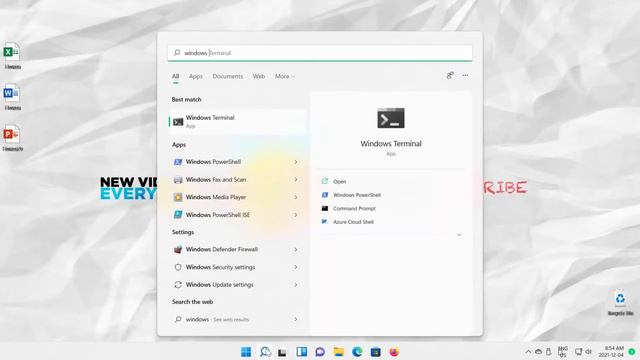Screen dimensions: 640x360
Task: Expand the web results chevron for windows
Action: point(296,319)
